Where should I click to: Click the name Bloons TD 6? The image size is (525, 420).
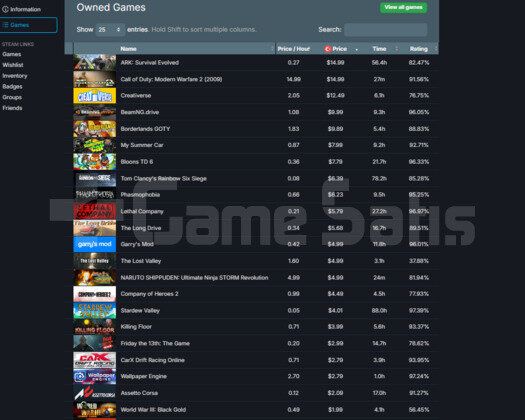[137, 162]
